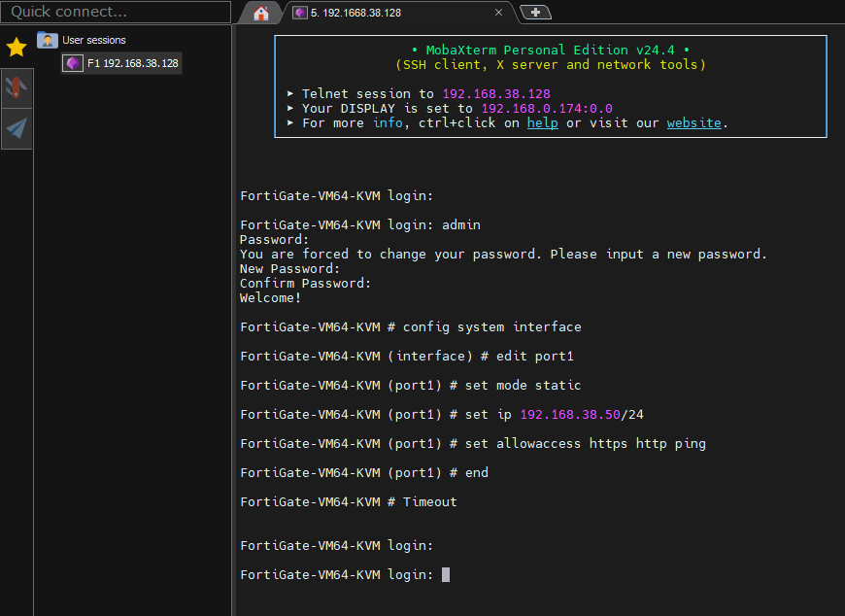
Task: Click the 'Timeout' message in terminal
Action: point(429,501)
